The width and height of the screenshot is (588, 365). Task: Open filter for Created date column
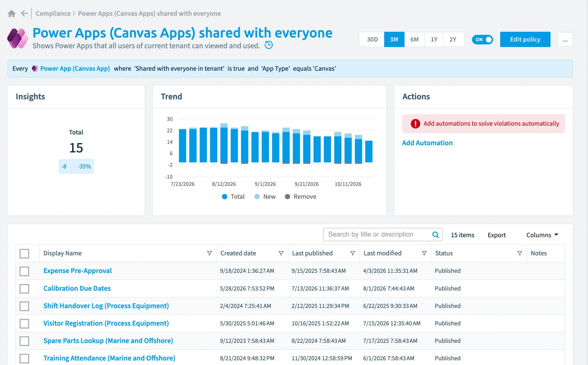[x=281, y=253]
